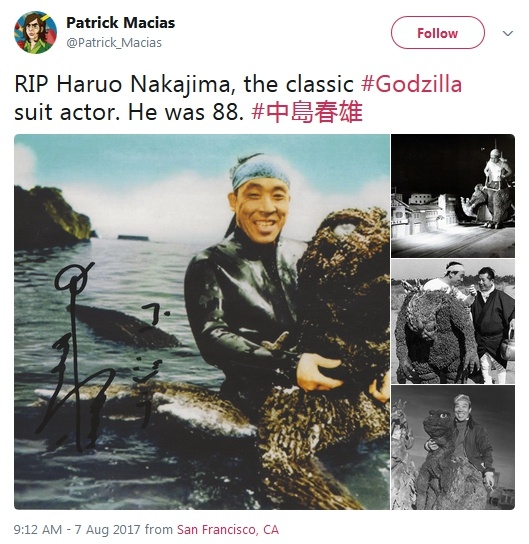
Task: Click the man's blue bandana in main photo
Action: pos(260,172)
